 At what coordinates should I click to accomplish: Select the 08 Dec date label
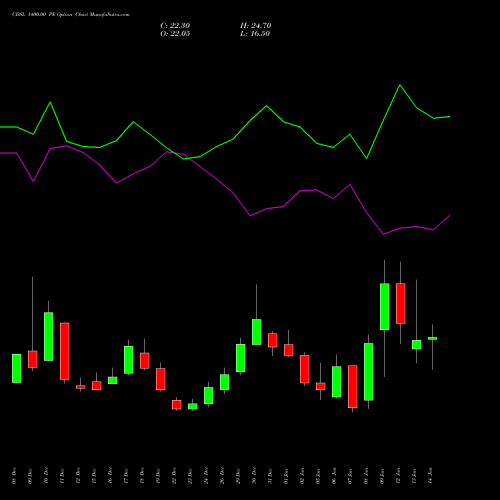[x=14, y=476]
